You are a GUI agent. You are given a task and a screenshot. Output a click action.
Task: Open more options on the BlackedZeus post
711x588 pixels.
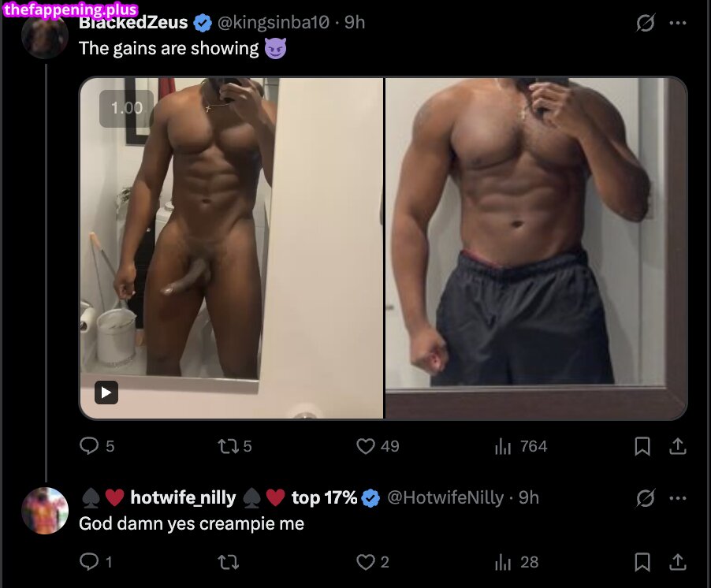(x=677, y=23)
